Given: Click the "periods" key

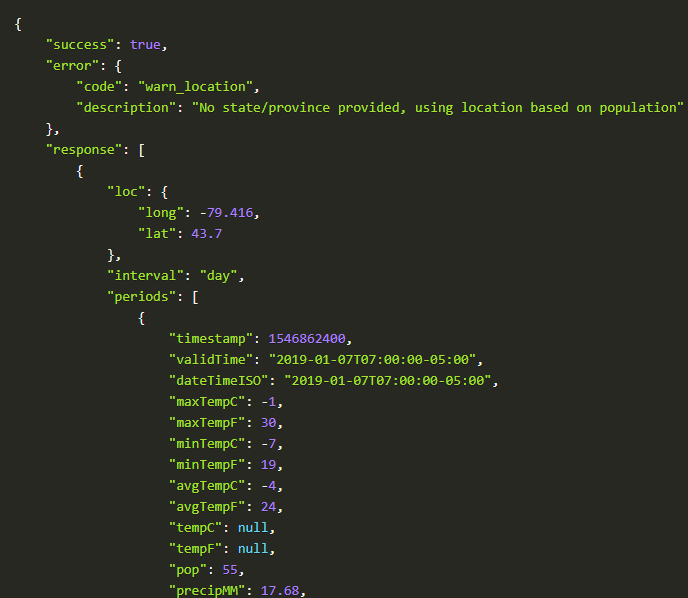Looking at the screenshot, I should pyautogui.click(x=142, y=297).
